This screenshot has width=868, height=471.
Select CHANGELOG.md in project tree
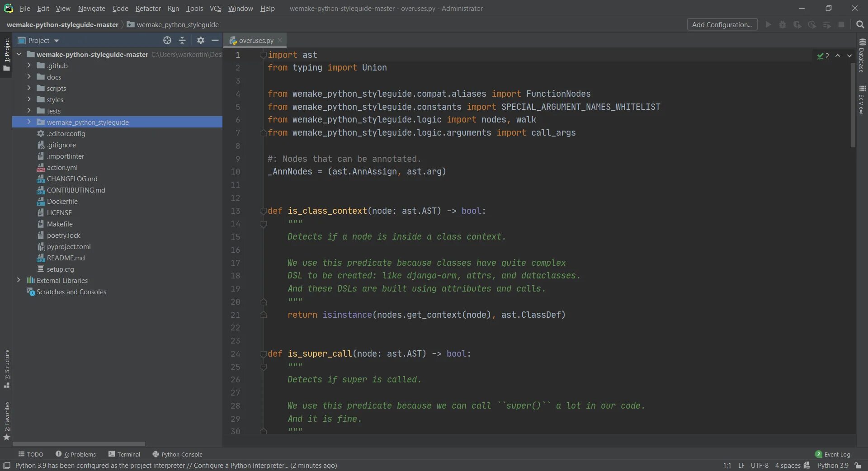(x=72, y=179)
